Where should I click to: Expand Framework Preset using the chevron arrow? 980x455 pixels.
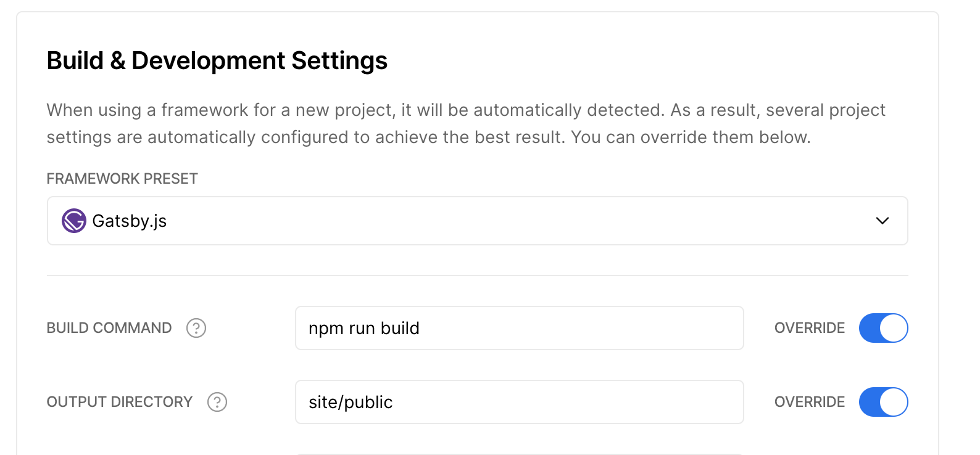(882, 221)
